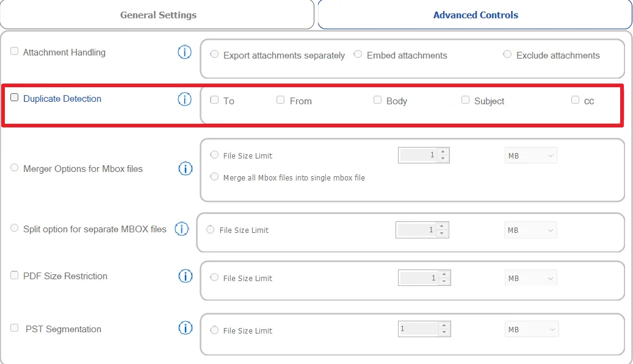
Task: Check the From duplicate field
Action: (281, 100)
